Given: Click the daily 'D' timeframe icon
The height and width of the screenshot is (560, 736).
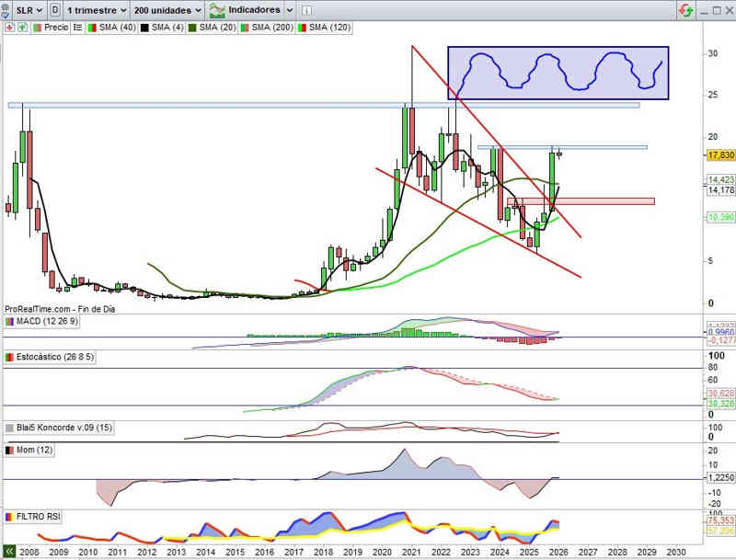Looking at the screenshot, I should [x=57, y=10].
